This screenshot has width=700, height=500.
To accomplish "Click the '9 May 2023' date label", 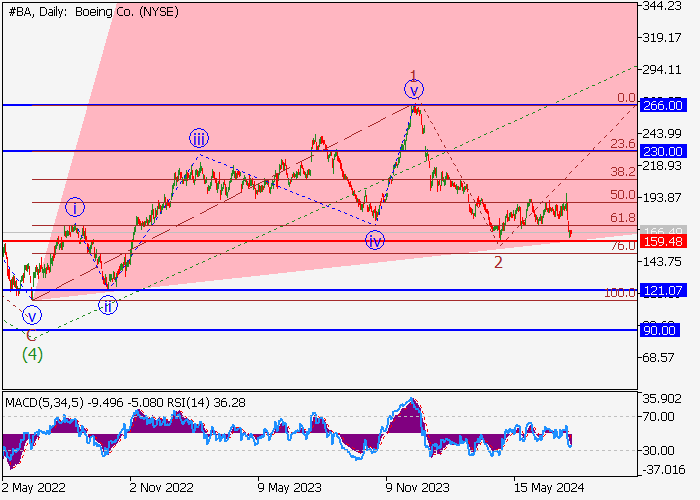I will click(x=289, y=488).
